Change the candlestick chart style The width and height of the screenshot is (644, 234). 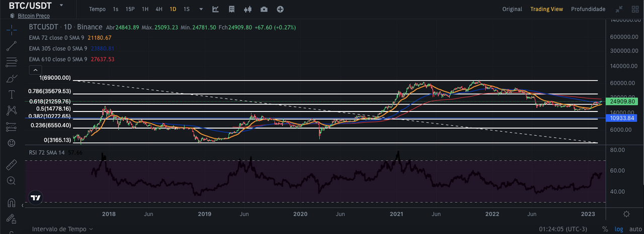pyautogui.click(x=248, y=9)
